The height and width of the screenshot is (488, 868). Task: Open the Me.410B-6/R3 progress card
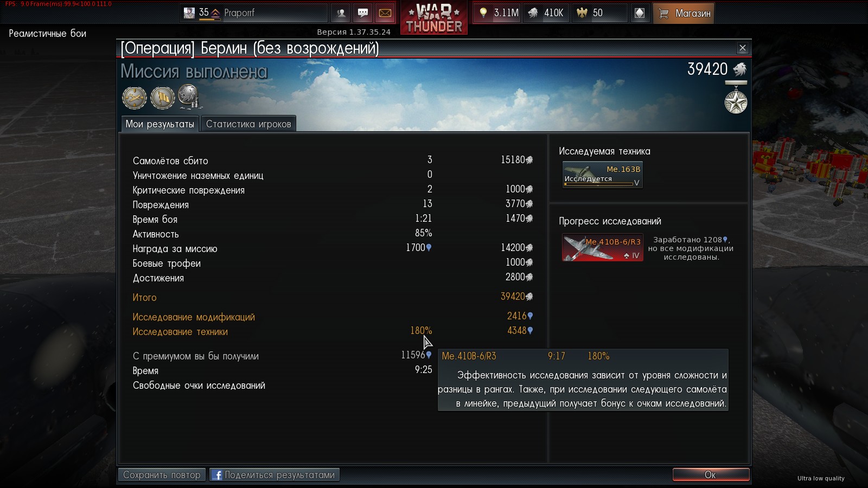(x=602, y=247)
